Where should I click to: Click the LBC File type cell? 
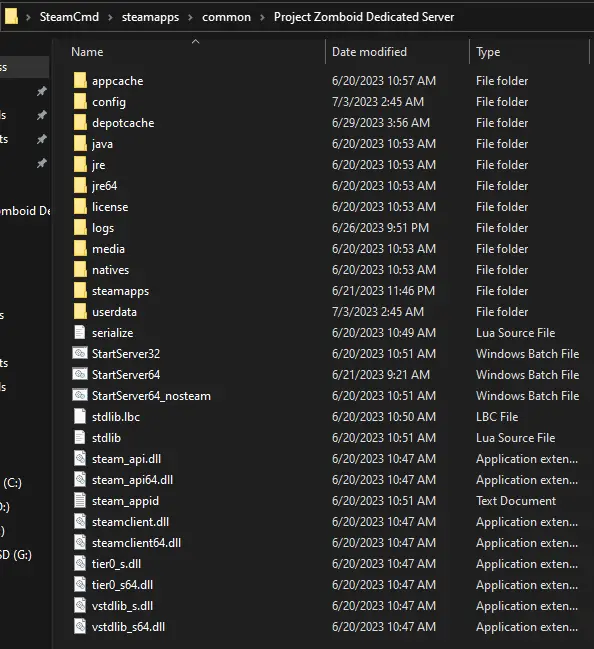point(497,417)
